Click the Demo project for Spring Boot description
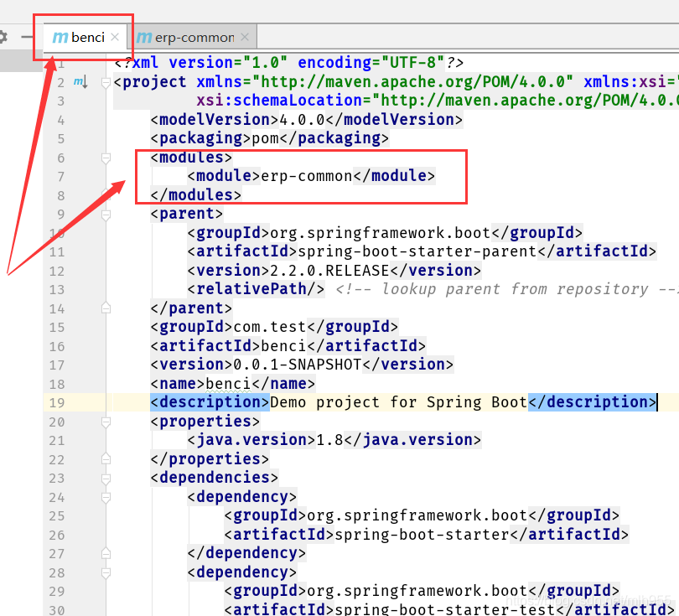Image resolution: width=679 pixels, height=616 pixels. pyautogui.click(x=399, y=402)
